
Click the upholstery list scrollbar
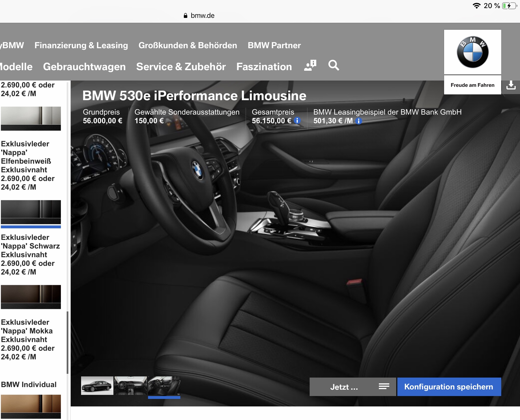[68, 343]
